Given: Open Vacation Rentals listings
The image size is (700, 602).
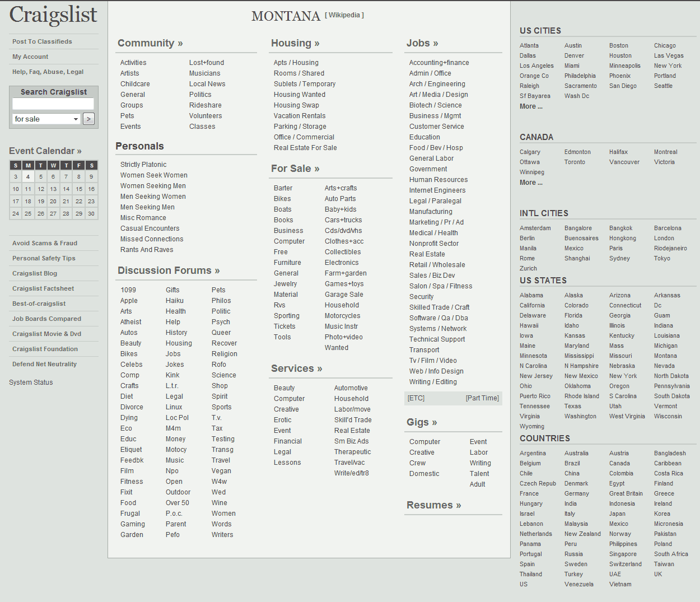Looking at the screenshot, I should pyautogui.click(x=300, y=116).
